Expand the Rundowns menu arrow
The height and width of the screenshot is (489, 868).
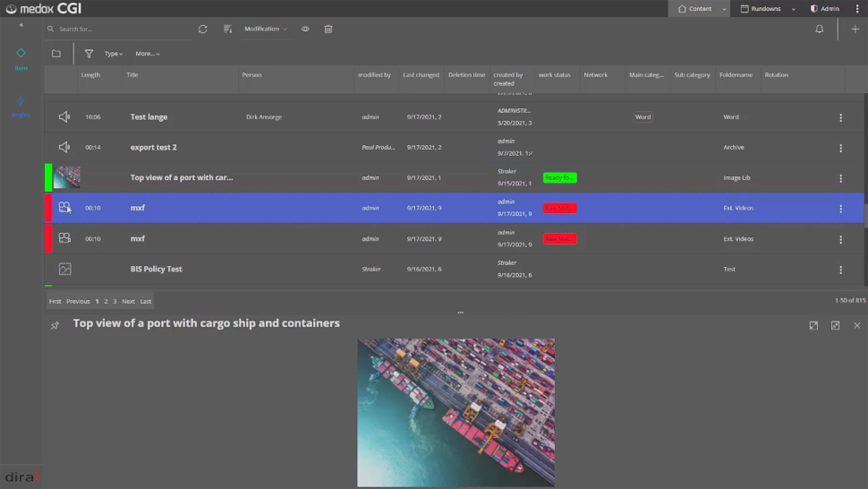[793, 9]
